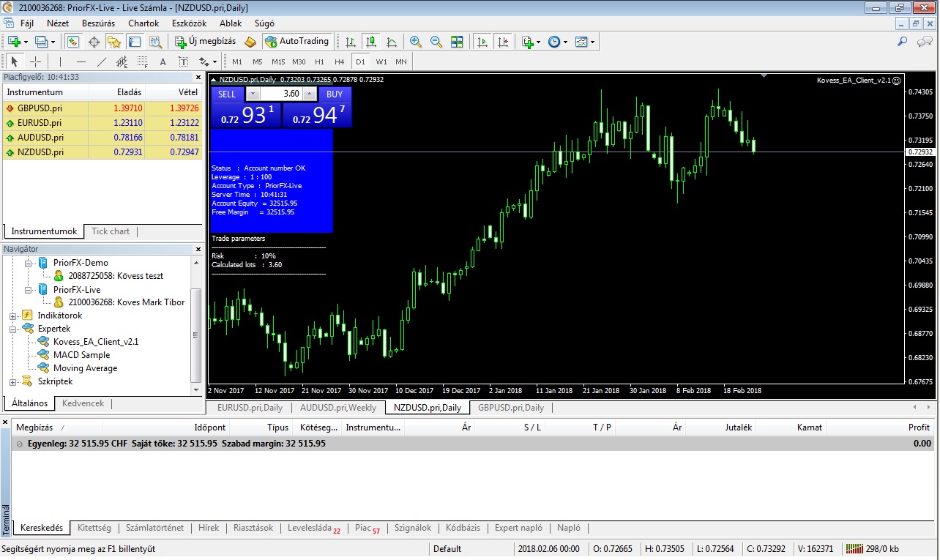Select the Crosshair cursor tool
This screenshot has height=560, width=940.
pos(35,61)
